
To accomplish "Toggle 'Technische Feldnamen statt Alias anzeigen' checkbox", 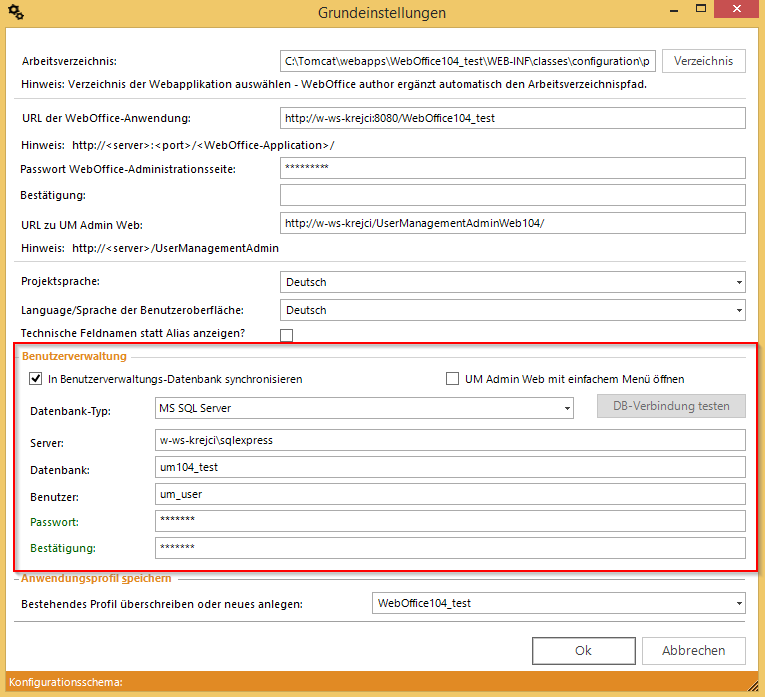I will (x=287, y=335).
